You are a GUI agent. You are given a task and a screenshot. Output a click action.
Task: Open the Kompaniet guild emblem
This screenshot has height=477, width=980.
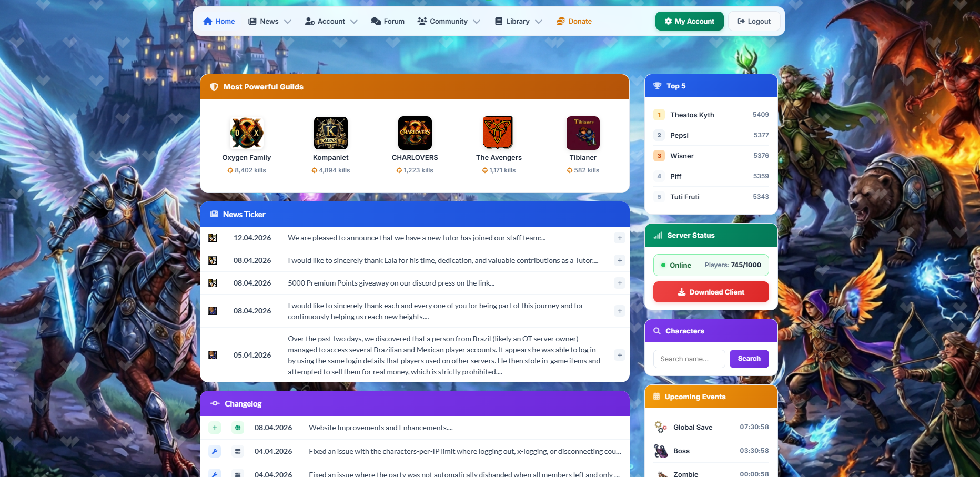[x=331, y=133]
